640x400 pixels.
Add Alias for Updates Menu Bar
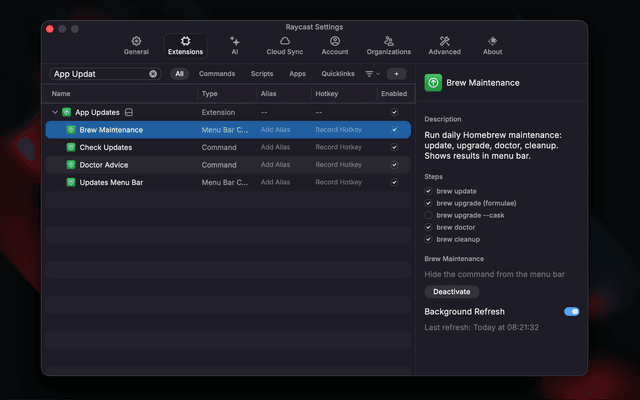(276, 182)
